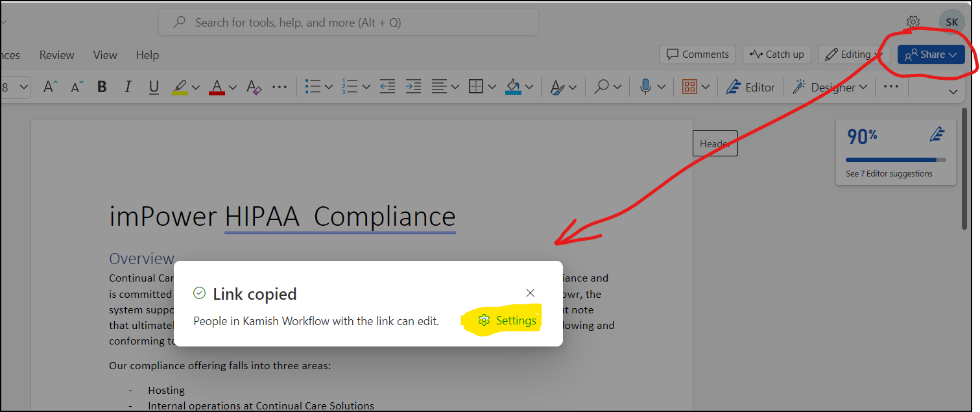Increase paragraph indent
Screen dimensions: 980x412
[413, 86]
